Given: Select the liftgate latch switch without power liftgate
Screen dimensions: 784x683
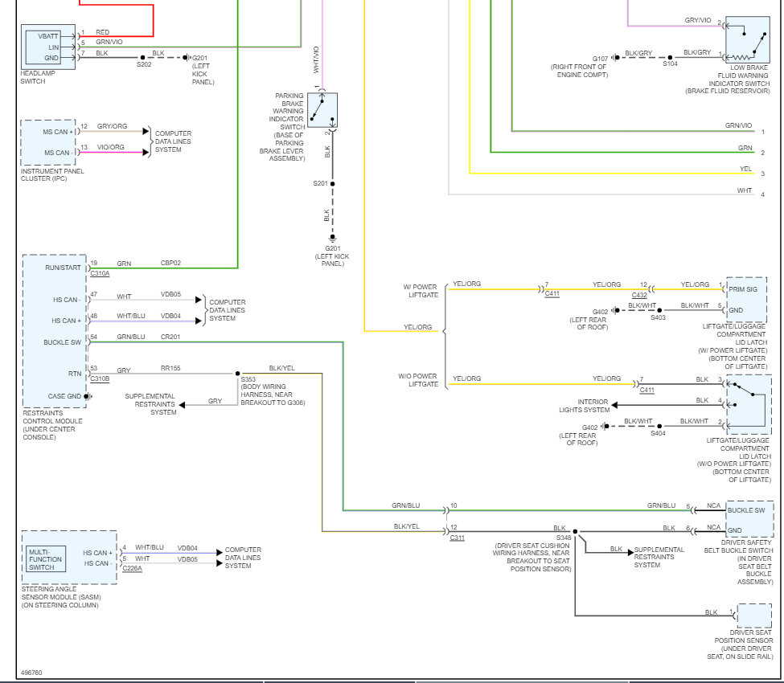Looking at the screenshot, I should (x=749, y=399).
